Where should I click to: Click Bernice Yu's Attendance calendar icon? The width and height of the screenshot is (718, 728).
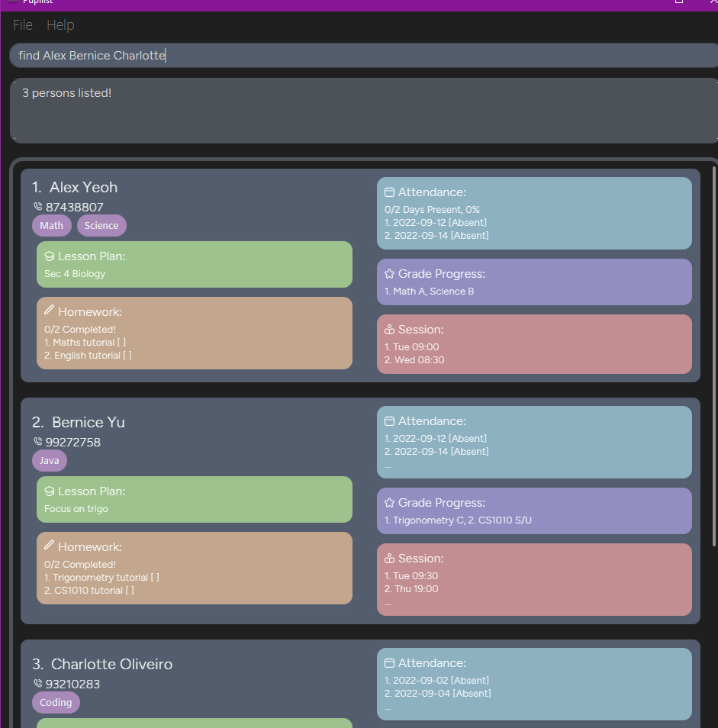tap(389, 421)
